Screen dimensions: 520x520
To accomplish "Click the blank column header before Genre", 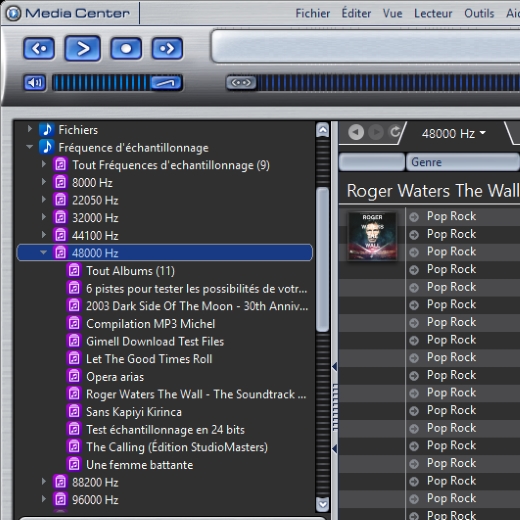I will tap(372, 162).
